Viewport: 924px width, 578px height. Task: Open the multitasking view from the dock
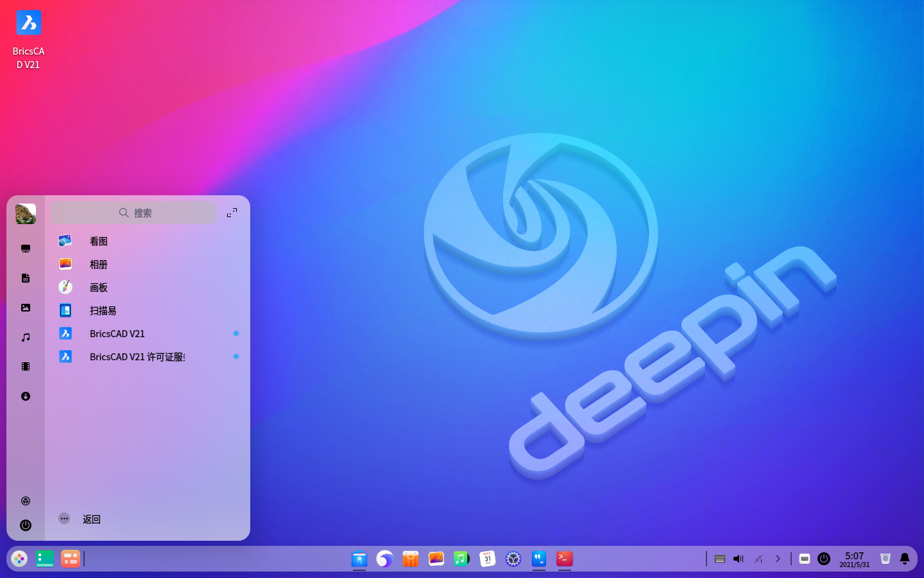point(71,559)
